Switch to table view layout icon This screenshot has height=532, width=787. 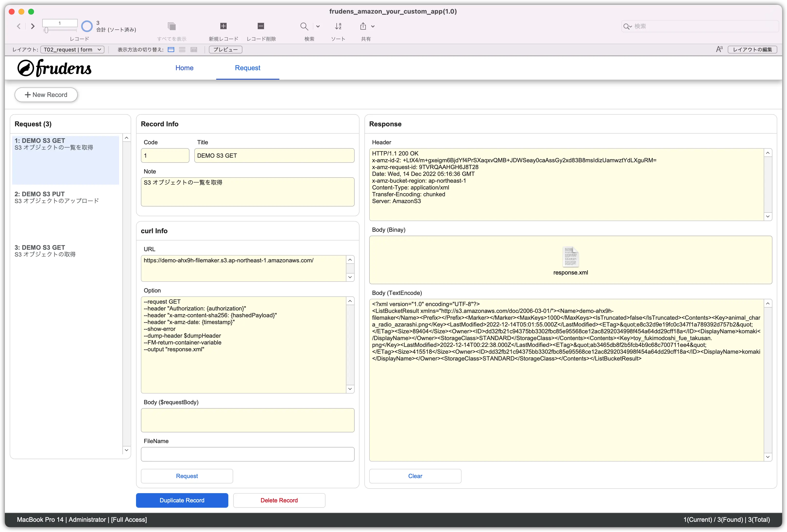[194, 50]
